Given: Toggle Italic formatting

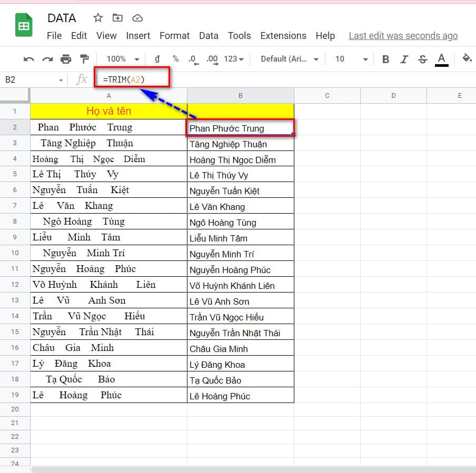Looking at the screenshot, I should [404, 59].
